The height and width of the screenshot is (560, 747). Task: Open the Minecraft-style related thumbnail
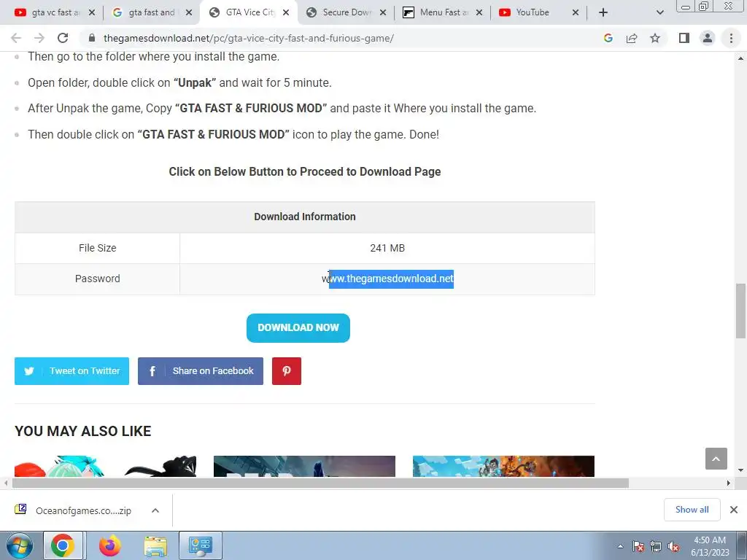(503, 466)
